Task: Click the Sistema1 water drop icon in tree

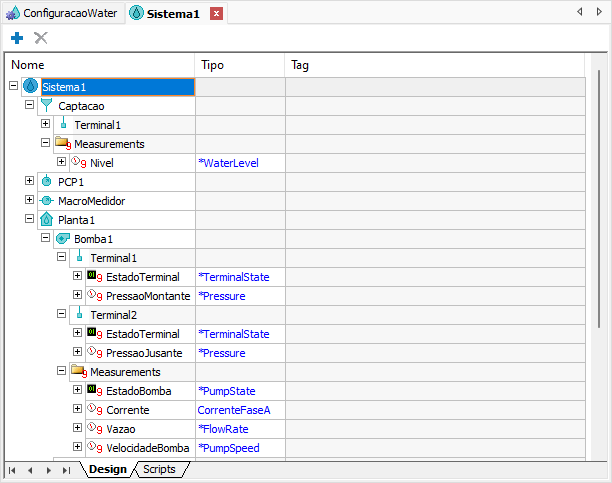Action: [x=30, y=87]
